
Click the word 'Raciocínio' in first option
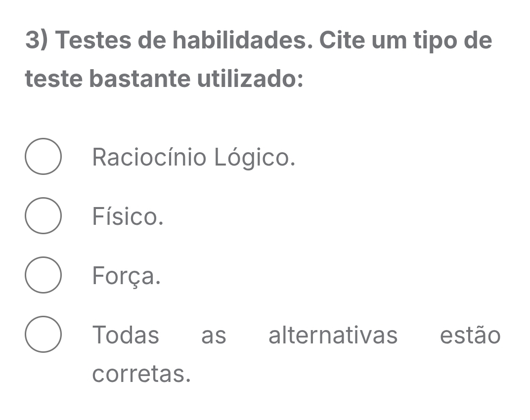(149, 158)
